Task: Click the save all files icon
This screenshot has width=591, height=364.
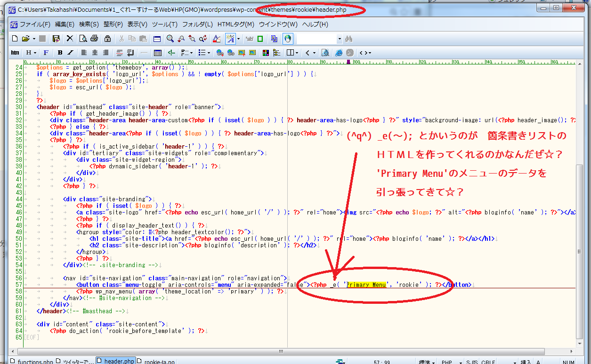Action: (x=56, y=39)
